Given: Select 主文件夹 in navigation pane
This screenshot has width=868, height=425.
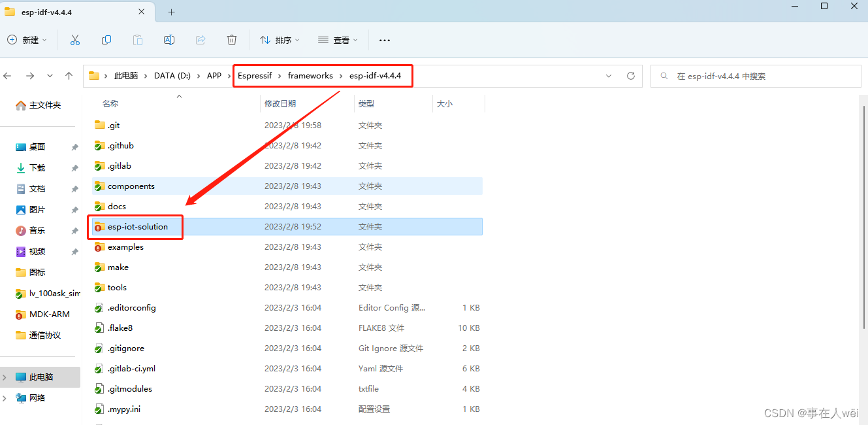Looking at the screenshot, I should coord(39,105).
